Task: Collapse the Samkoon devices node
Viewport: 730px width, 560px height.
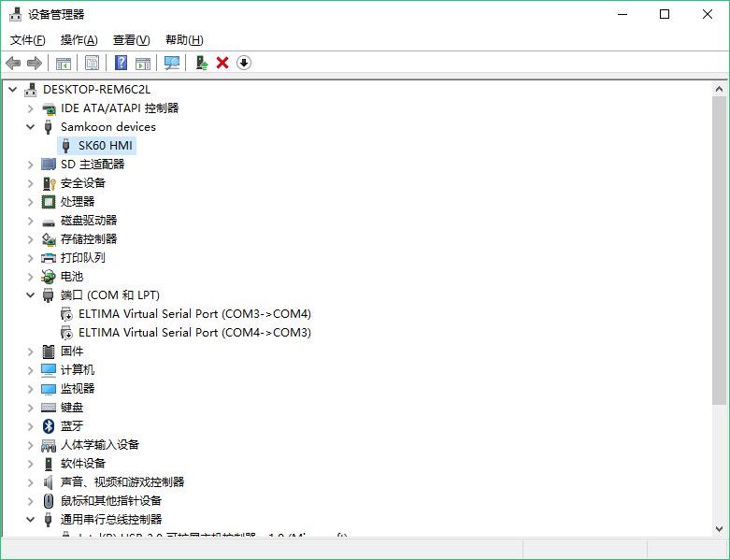Action: click(x=31, y=126)
